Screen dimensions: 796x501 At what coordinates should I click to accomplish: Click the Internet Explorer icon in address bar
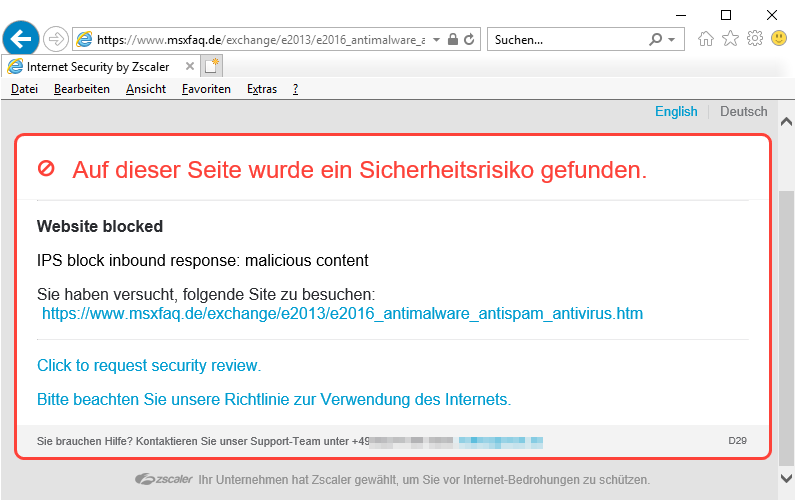(84, 39)
